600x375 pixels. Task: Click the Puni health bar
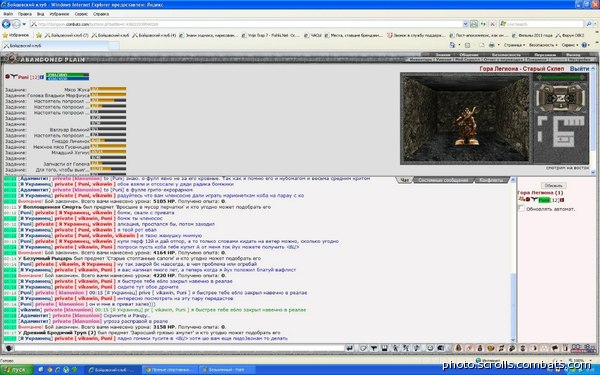tap(67, 75)
